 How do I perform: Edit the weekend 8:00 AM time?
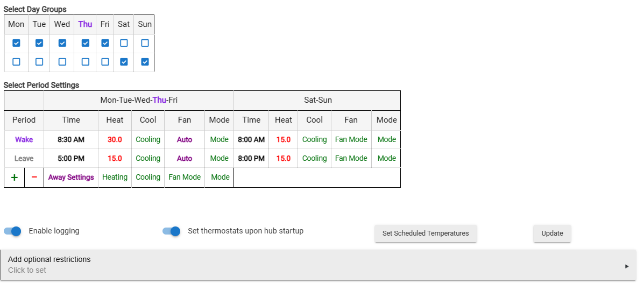pos(251,139)
